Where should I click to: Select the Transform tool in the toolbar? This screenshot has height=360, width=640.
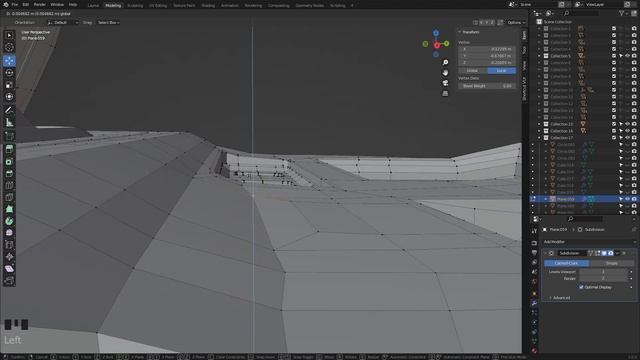(x=9, y=97)
